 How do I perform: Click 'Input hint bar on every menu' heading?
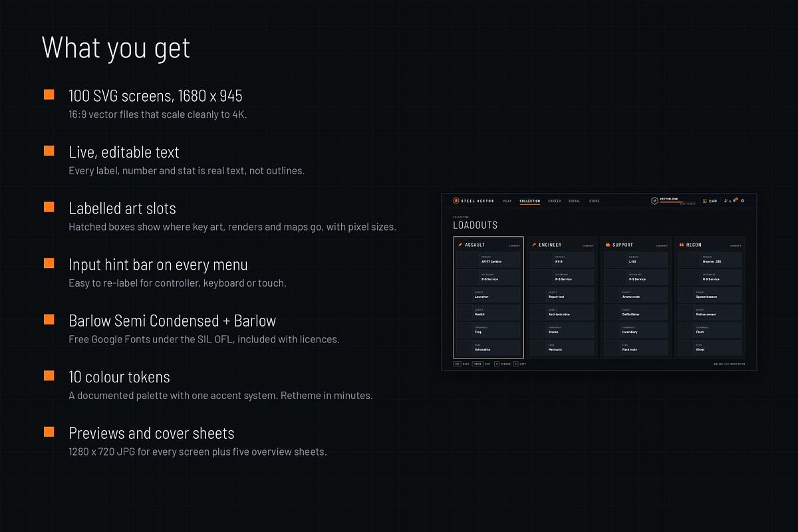pos(158,264)
